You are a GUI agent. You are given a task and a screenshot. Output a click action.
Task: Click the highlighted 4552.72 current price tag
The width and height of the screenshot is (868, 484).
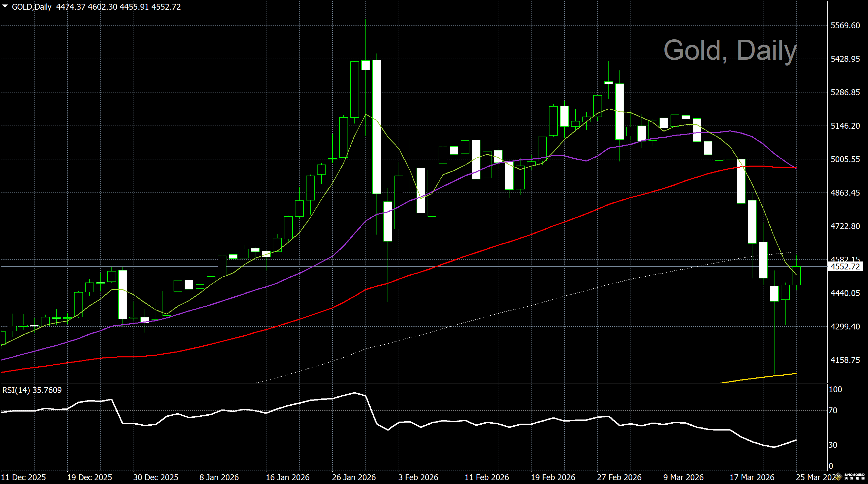click(x=845, y=266)
